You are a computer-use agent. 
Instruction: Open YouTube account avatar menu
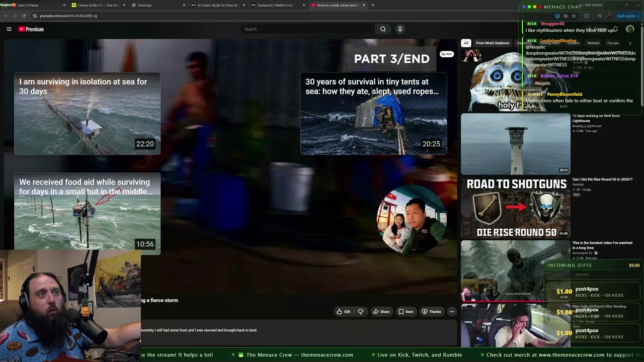(x=630, y=29)
